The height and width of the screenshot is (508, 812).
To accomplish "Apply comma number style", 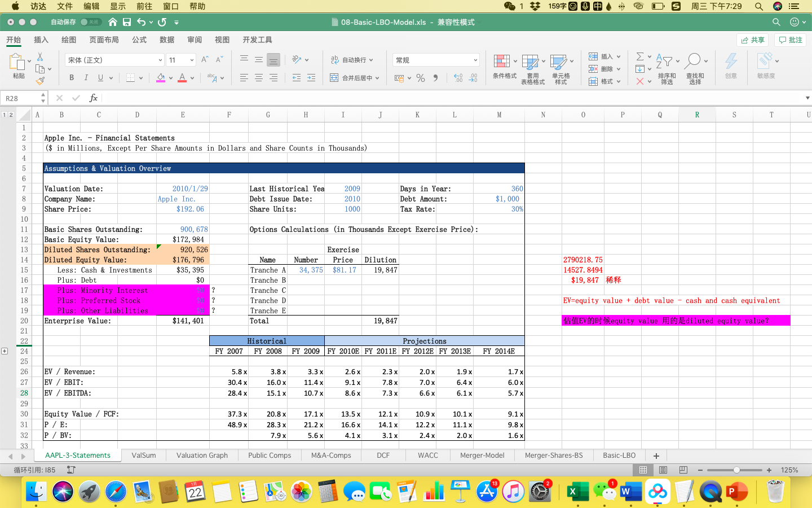I will 435,78.
